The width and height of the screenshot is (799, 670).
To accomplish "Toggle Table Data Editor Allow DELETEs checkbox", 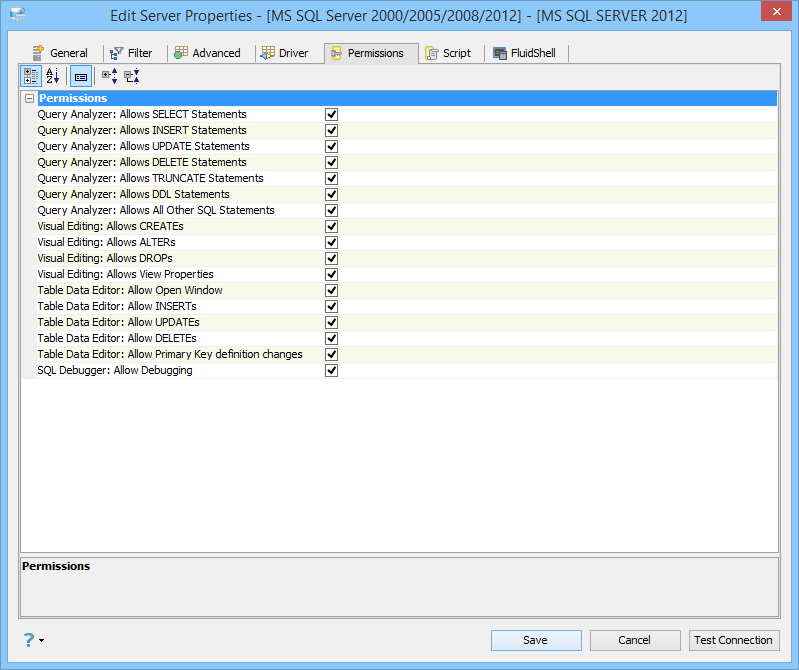I will tap(331, 338).
